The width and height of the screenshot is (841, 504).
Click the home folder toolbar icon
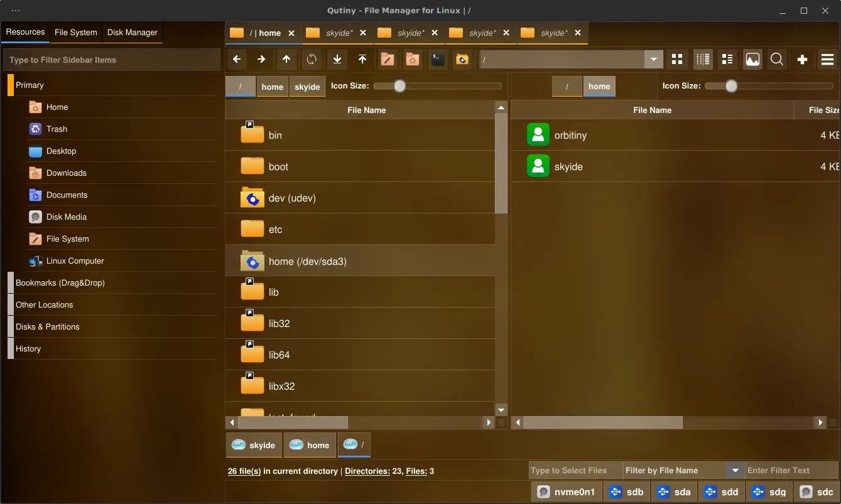[412, 60]
